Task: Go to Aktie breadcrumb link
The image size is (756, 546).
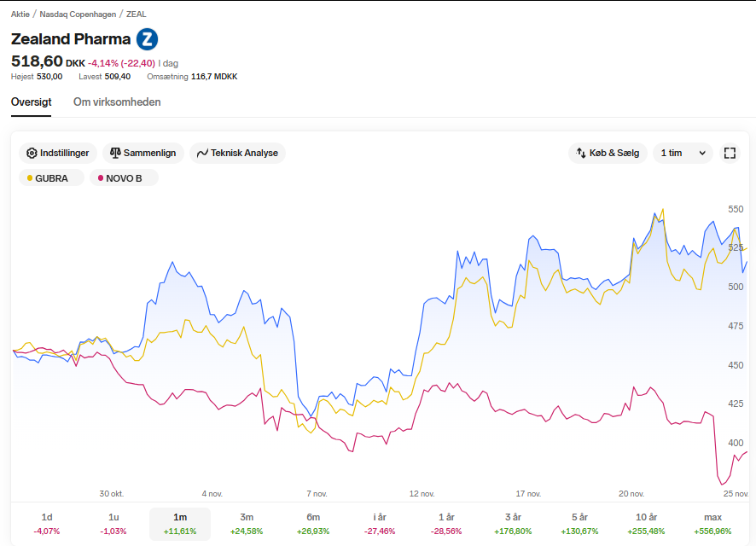Action: 20,15
